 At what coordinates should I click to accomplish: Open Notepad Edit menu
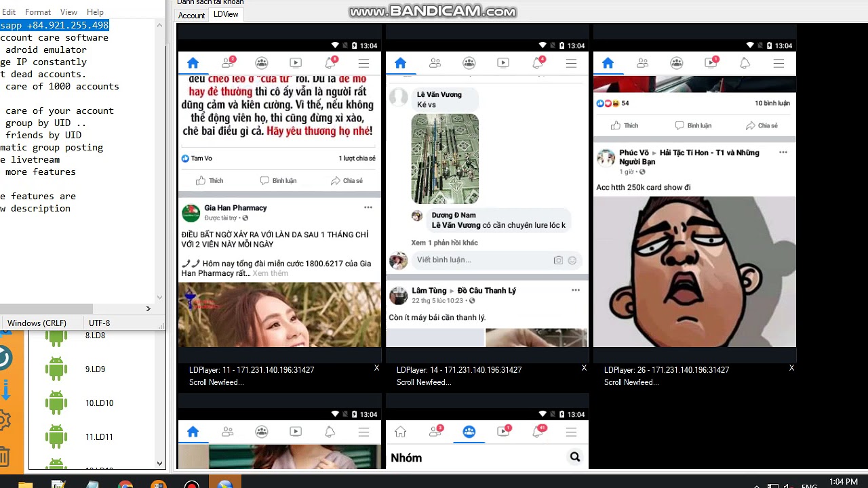tap(8, 12)
